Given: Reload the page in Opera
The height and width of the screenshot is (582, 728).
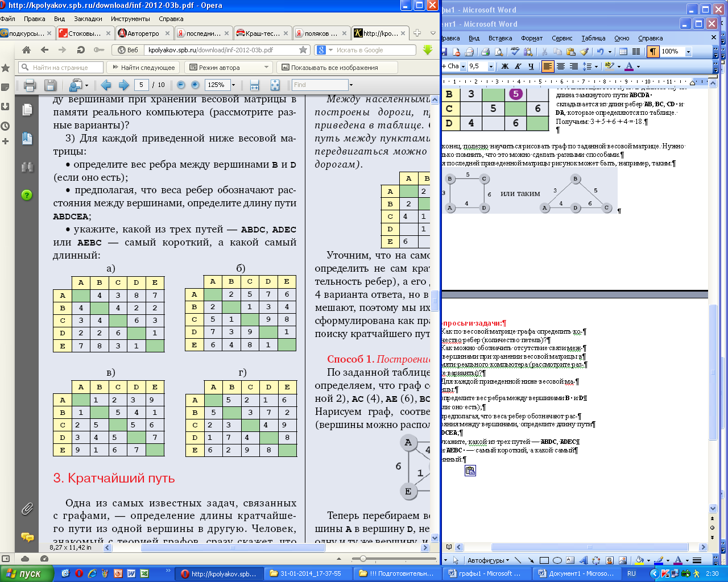Looking at the screenshot, I should (x=81, y=50).
